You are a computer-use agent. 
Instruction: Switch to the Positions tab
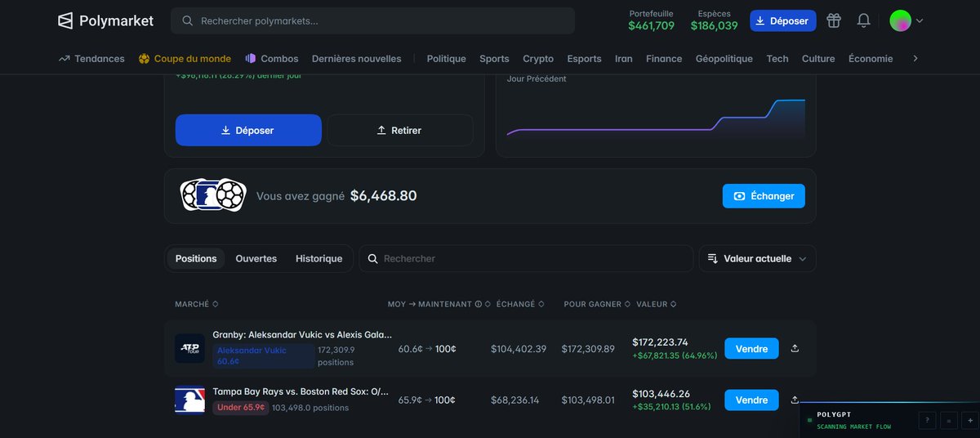[x=196, y=258]
